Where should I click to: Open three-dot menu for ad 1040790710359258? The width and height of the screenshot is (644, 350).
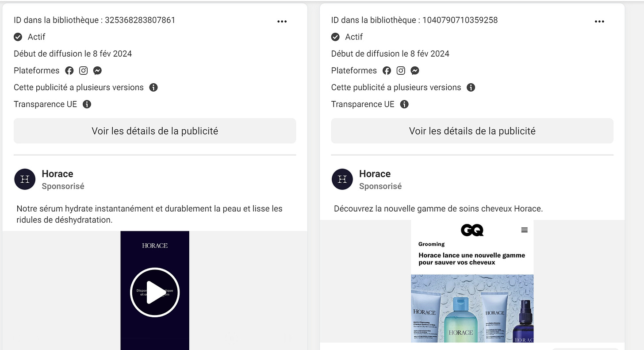[x=599, y=21]
